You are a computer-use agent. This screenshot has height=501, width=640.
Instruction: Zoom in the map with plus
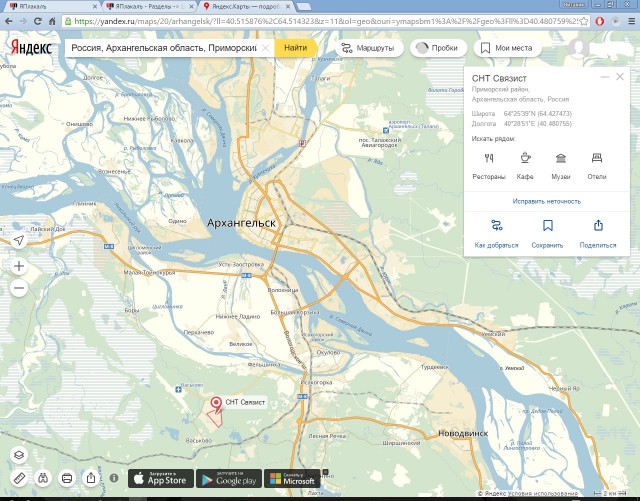click(19, 266)
